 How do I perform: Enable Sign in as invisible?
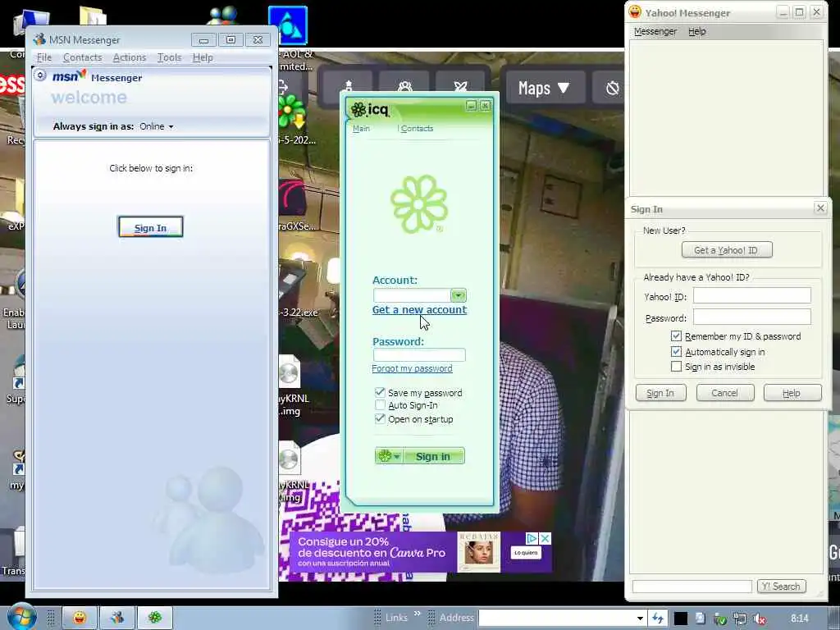click(676, 367)
